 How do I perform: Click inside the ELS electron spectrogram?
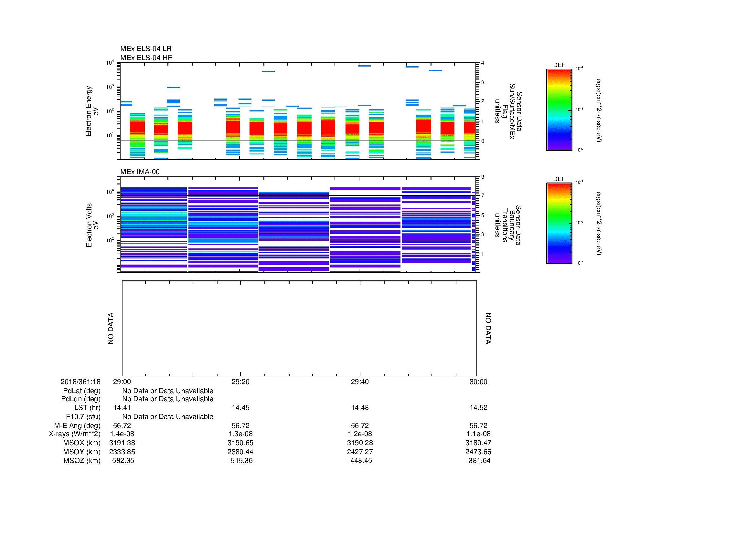tap(298, 111)
